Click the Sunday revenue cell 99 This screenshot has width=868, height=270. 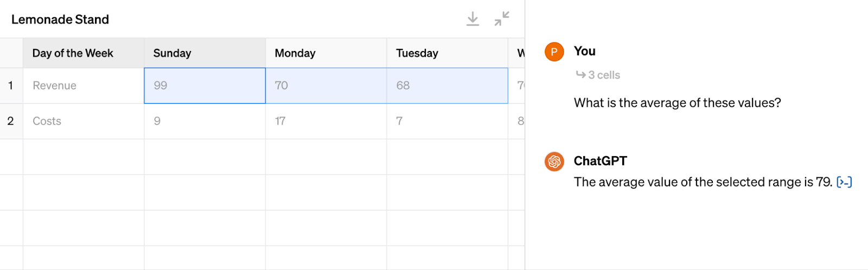205,86
